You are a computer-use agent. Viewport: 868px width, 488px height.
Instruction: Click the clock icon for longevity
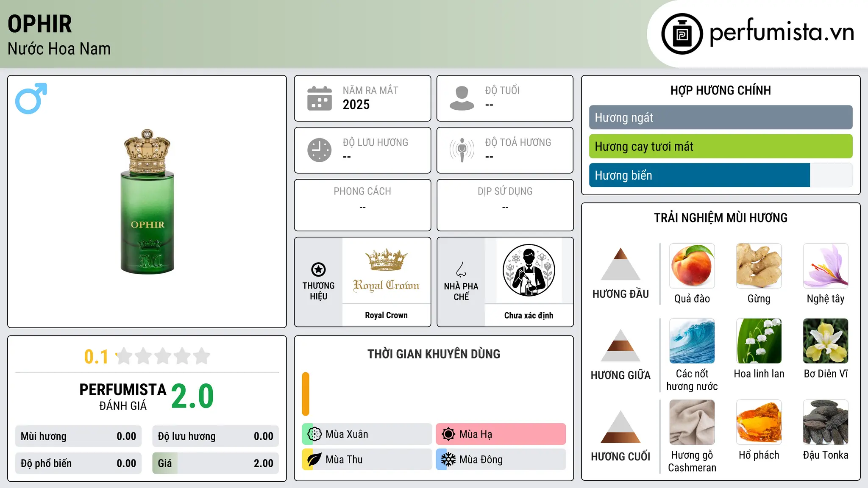tap(320, 150)
